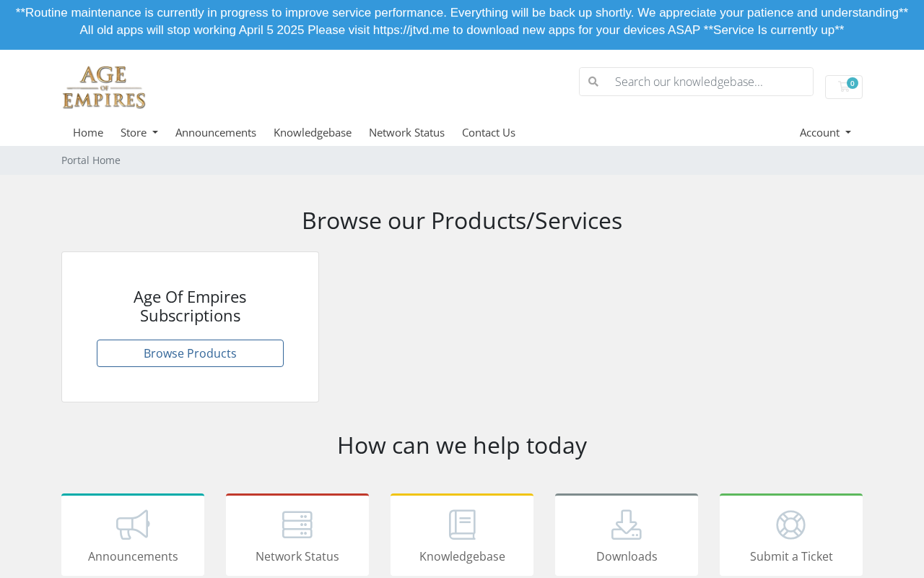Click the Announcements megaphone icon
The width and height of the screenshot is (924, 578).
[133, 525]
